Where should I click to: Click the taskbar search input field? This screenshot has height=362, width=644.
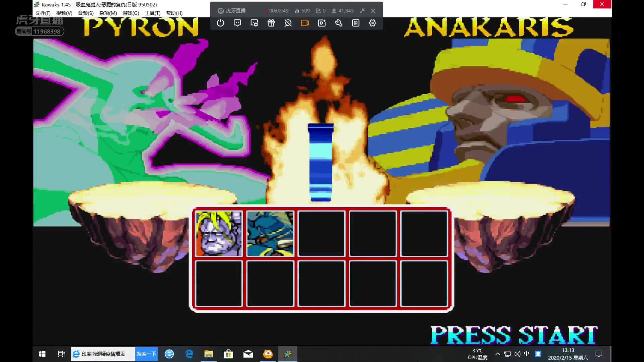pyautogui.click(x=103, y=354)
